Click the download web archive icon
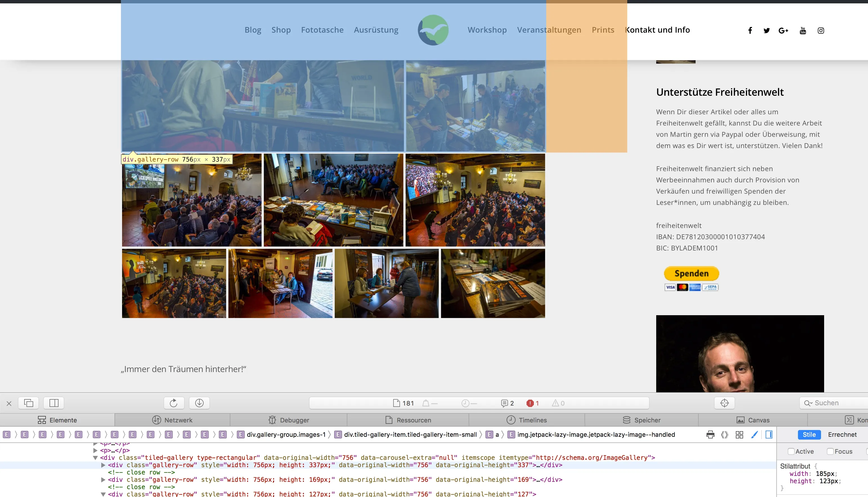868x497 pixels. click(199, 403)
